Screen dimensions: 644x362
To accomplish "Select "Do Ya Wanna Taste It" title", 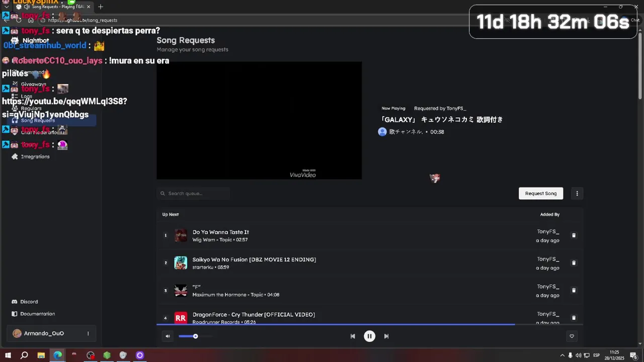I will pyautogui.click(x=220, y=232).
